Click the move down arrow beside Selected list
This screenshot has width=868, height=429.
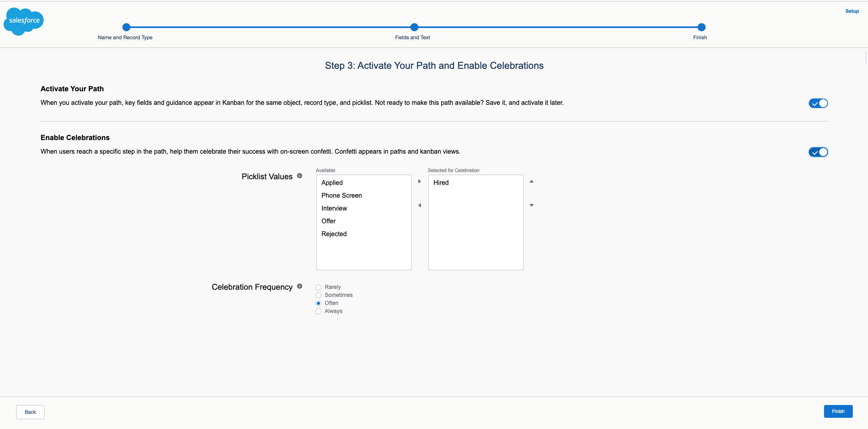(532, 205)
